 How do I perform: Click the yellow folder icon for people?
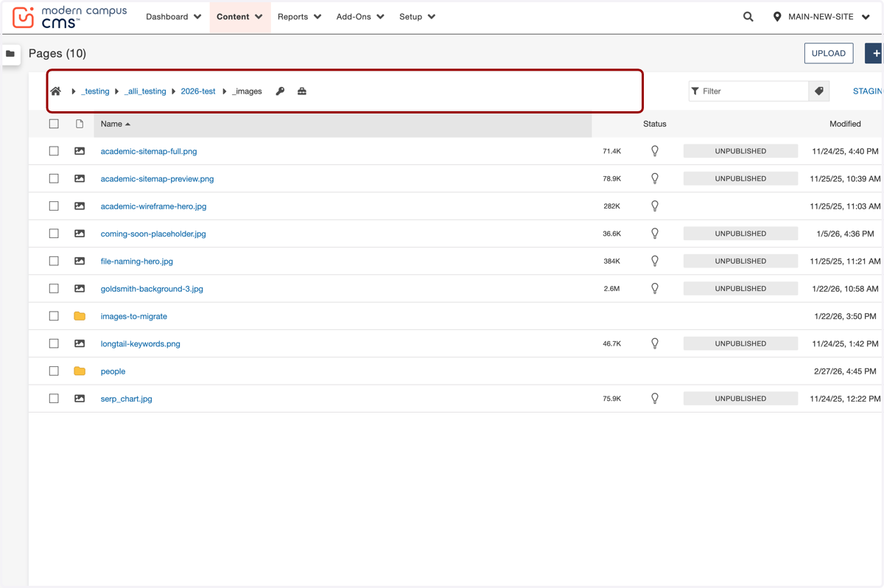point(80,371)
